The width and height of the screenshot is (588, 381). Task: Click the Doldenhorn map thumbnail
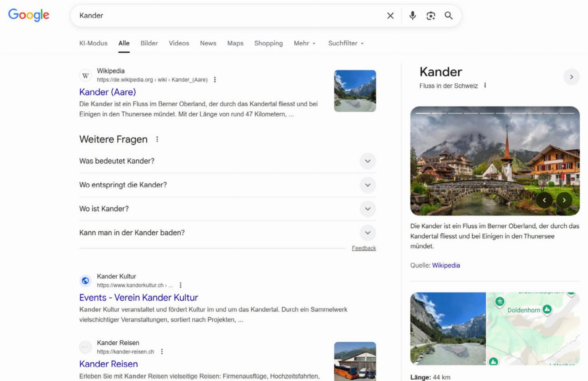pyautogui.click(x=533, y=329)
